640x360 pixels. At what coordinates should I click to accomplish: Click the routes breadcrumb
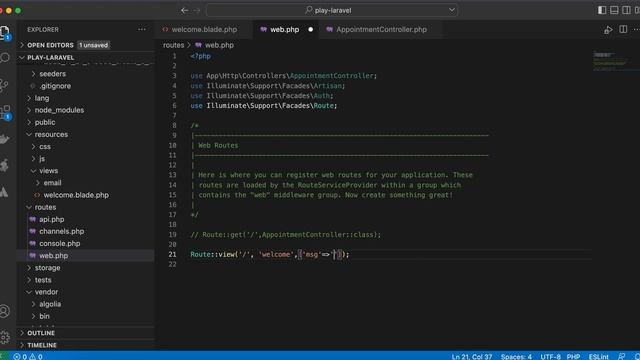coord(173,45)
